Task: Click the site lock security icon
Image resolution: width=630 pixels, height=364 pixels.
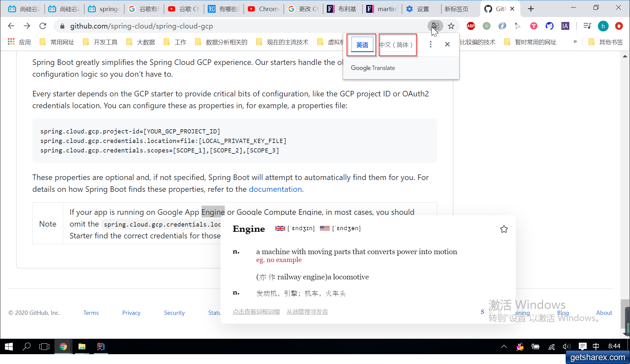Action: [x=62, y=26]
